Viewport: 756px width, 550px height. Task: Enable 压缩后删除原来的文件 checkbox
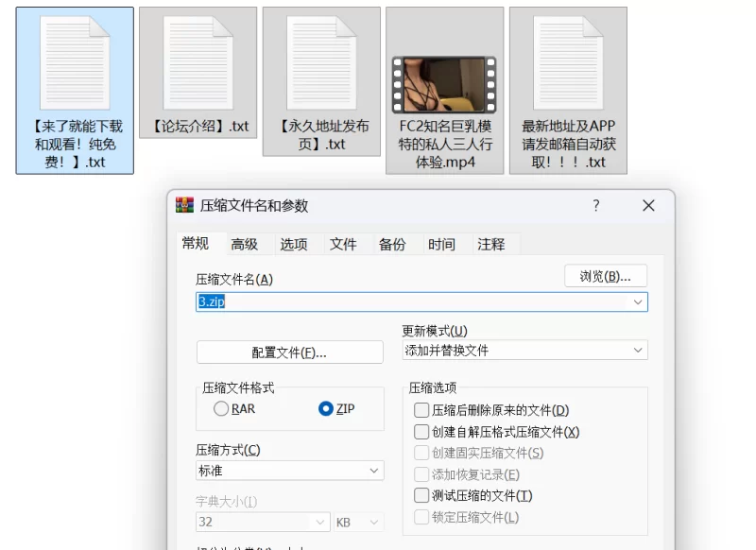(x=421, y=410)
